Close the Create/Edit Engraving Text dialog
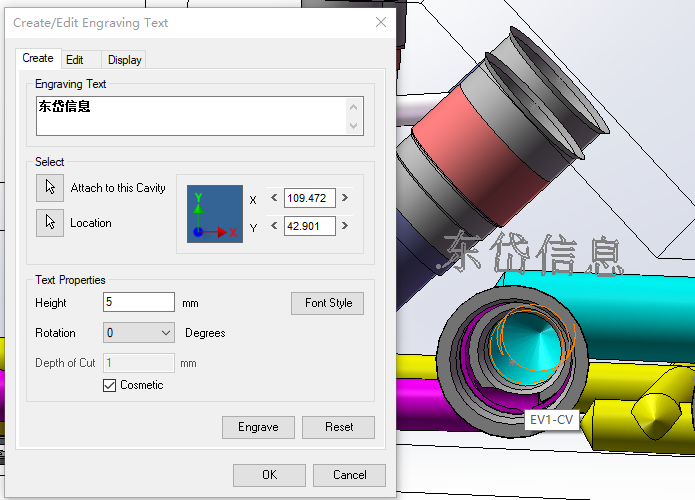Screen dimensions: 695x500 [x=381, y=22]
